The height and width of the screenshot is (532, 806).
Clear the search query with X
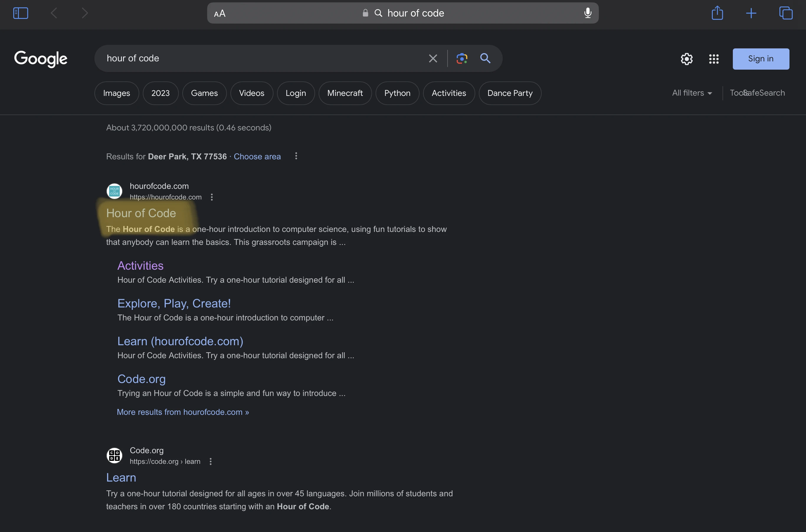[x=433, y=58]
